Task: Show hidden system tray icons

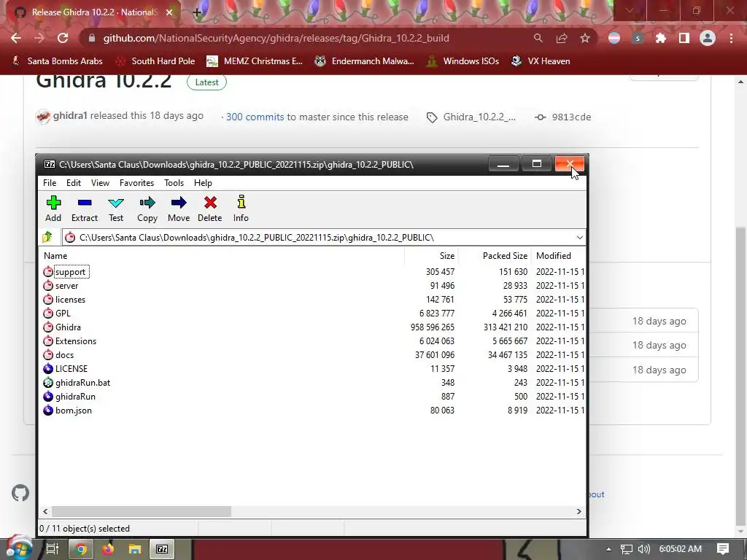Action: [608, 549]
